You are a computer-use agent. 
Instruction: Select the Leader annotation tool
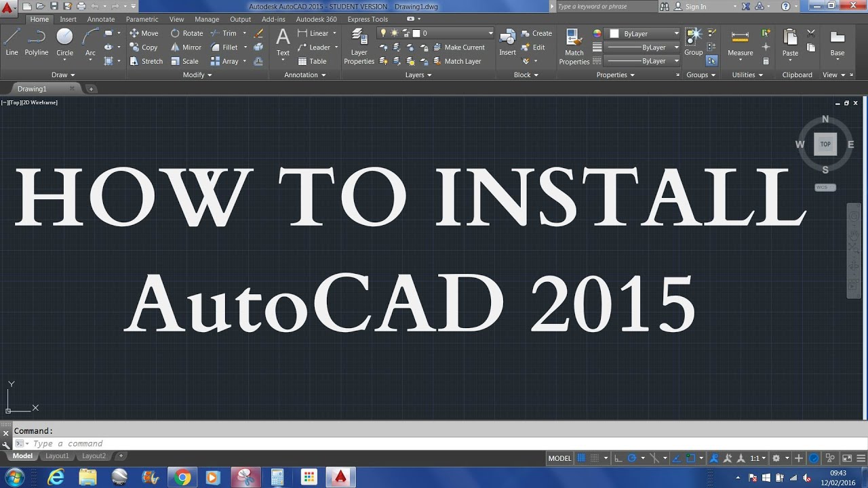(x=314, y=47)
